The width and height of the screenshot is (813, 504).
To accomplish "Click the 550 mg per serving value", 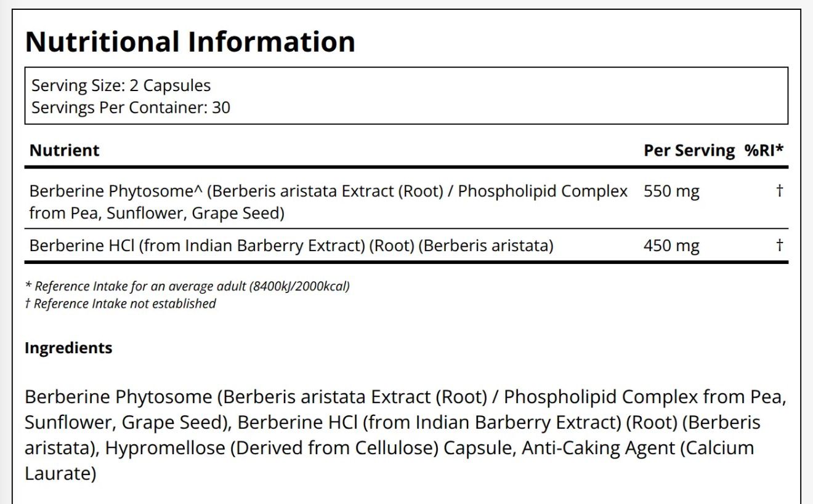I will pos(671,192).
